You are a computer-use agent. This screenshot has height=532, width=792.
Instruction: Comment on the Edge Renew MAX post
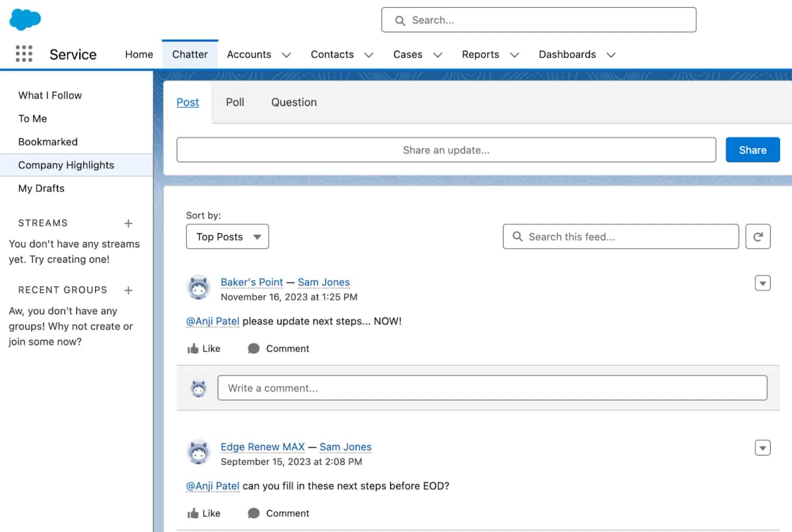pyautogui.click(x=279, y=514)
